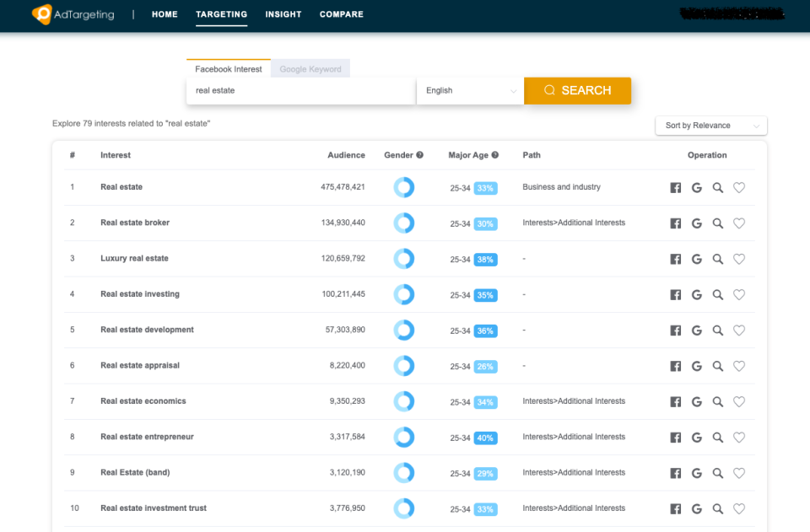Favorite the Real estate interest with heart

[739, 187]
